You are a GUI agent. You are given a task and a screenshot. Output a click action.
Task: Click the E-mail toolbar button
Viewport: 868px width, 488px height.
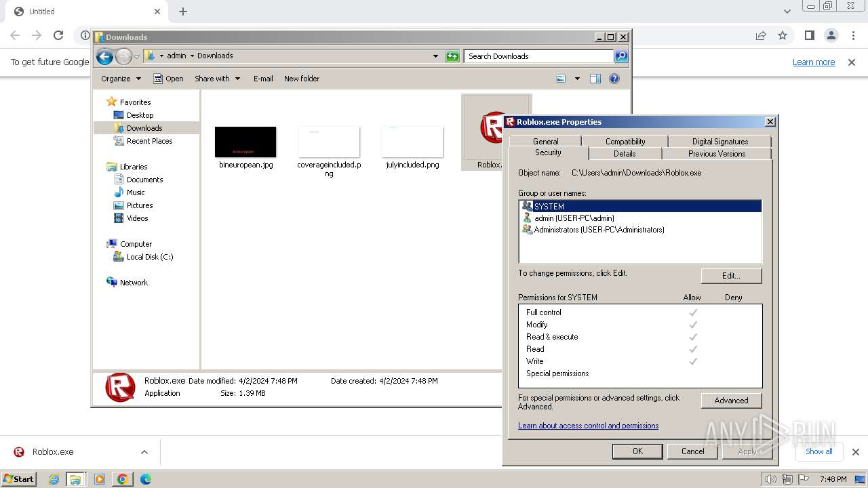pyautogui.click(x=263, y=79)
